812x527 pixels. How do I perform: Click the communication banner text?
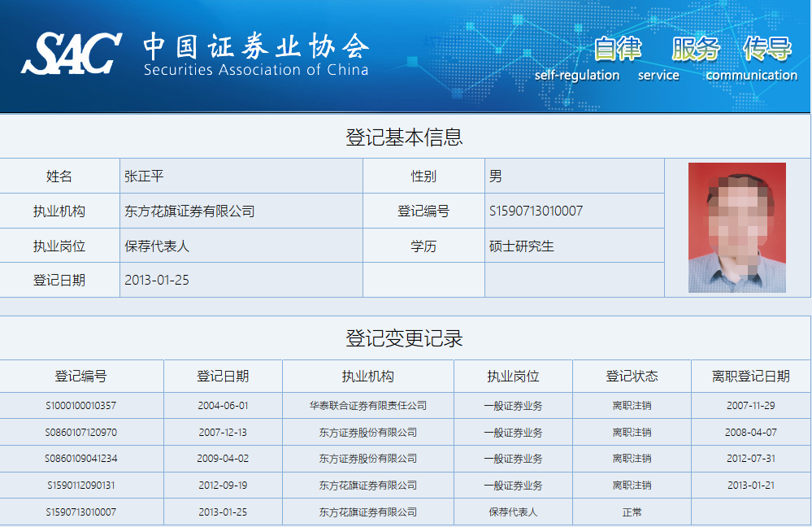[751, 75]
